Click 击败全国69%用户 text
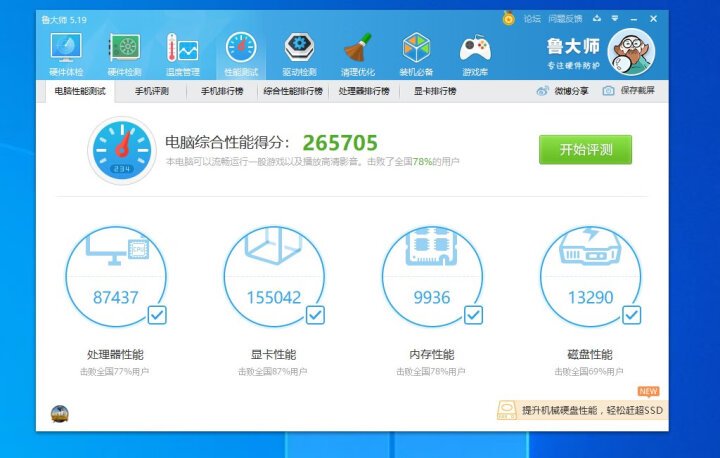This screenshot has height=458, width=720. pos(589,372)
